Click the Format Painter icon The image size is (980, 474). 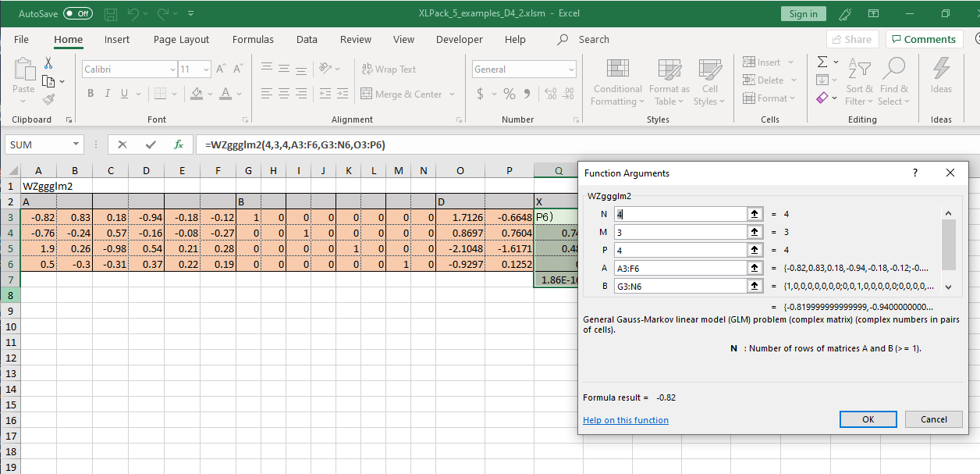[48, 99]
